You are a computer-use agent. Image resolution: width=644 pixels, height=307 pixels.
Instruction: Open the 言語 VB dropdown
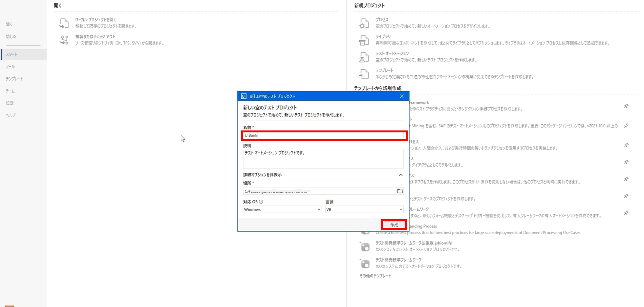click(364, 209)
